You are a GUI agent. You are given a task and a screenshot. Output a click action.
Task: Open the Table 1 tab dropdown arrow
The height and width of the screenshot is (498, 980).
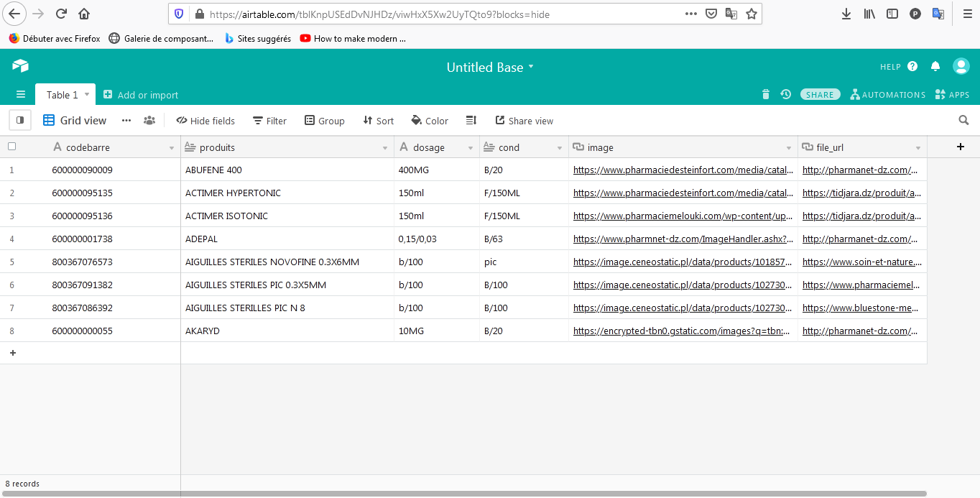pyautogui.click(x=87, y=94)
